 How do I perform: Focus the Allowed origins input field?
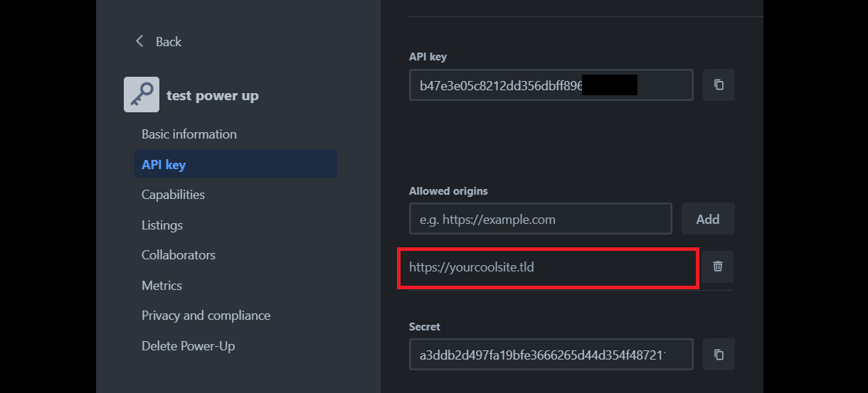pos(541,219)
